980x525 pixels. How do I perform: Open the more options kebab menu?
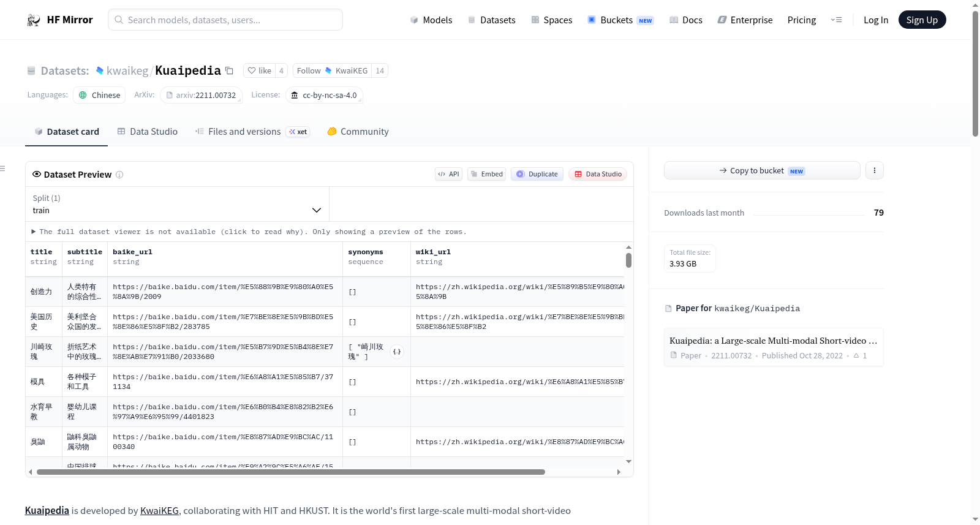(x=875, y=170)
